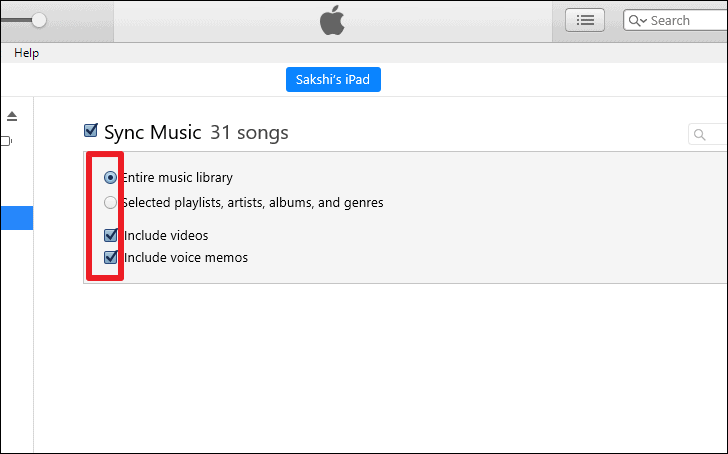Select the Entire music library radio button
Image resolution: width=728 pixels, height=454 pixels.
coord(110,177)
